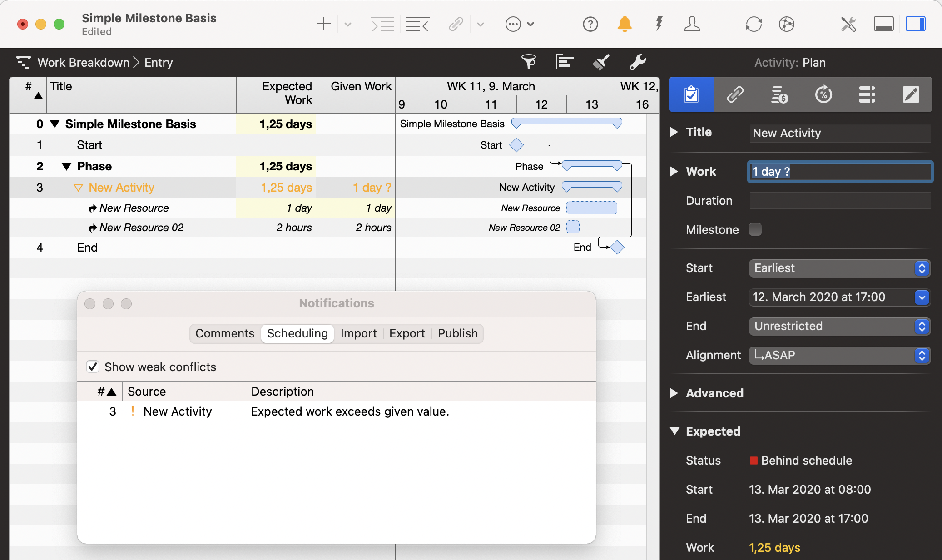This screenshot has width=942, height=560.
Task: Click the outdent activity toolbar icon
Action: tap(417, 24)
